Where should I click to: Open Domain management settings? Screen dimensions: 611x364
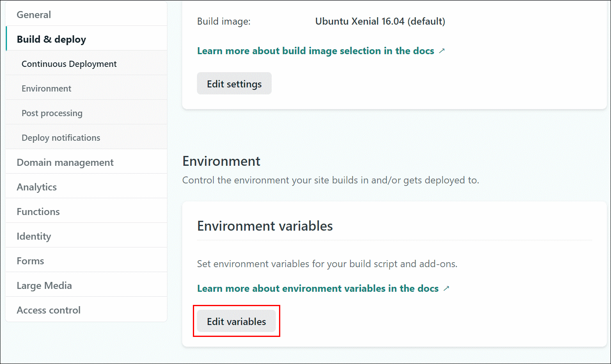click(65, 163)
